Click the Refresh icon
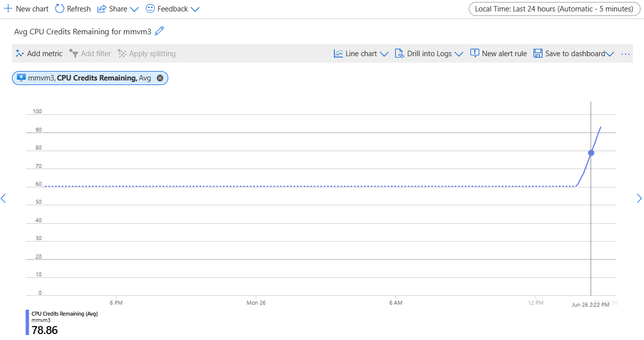The height and width of the screenshot is (340, 644). click(x=59, y=8)
